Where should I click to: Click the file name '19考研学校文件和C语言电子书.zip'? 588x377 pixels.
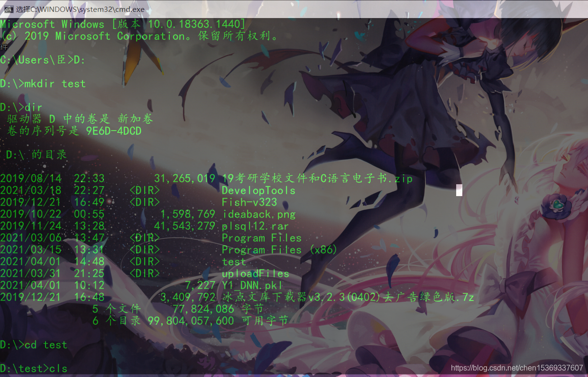317,179
